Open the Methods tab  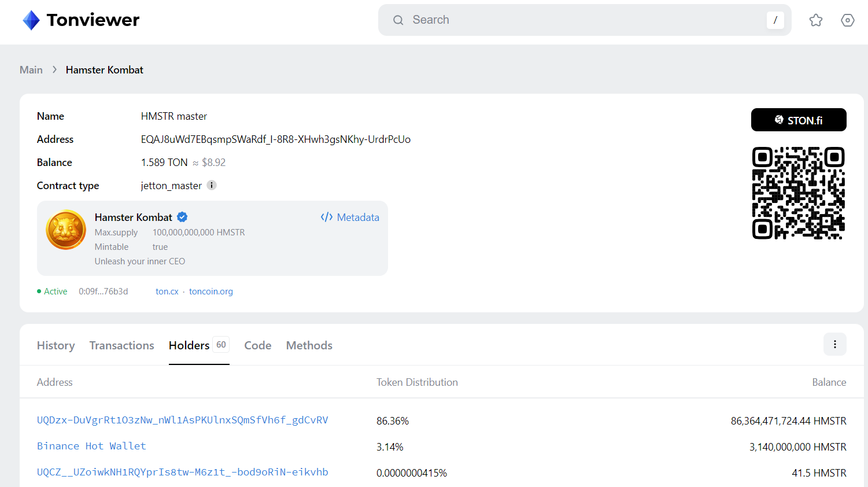tap(309, 345)
